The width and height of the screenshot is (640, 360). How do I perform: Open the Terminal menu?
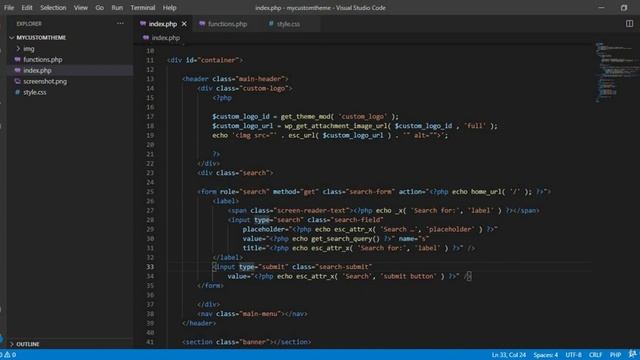[x=143, y=8]
